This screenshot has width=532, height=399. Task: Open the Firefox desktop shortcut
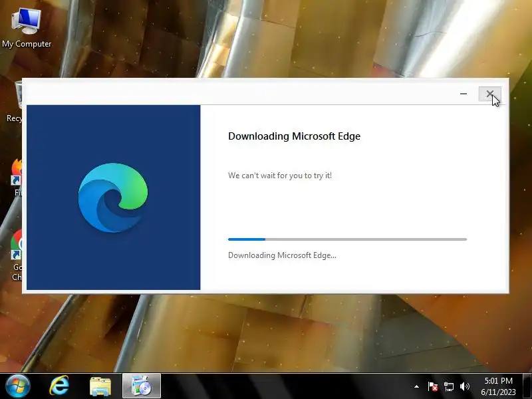[x=16, y=177]
